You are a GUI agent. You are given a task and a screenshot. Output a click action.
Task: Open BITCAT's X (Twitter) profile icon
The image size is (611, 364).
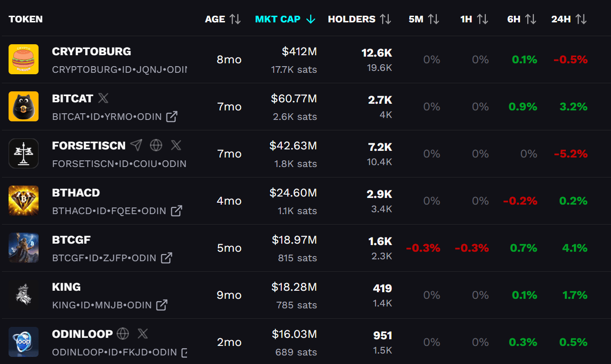103,98
